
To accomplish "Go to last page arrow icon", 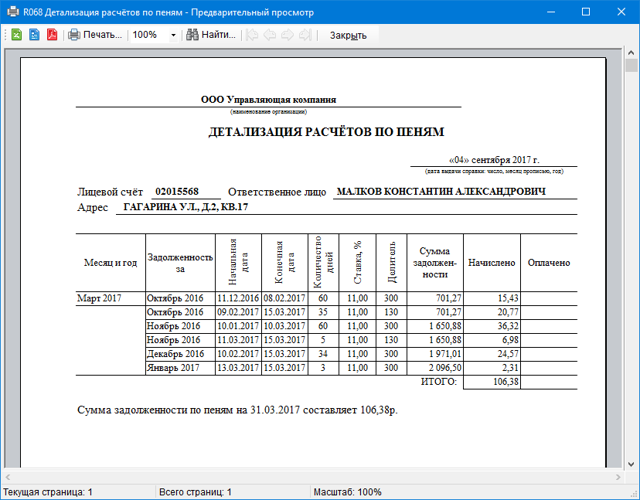I will (x=304, y=35).
